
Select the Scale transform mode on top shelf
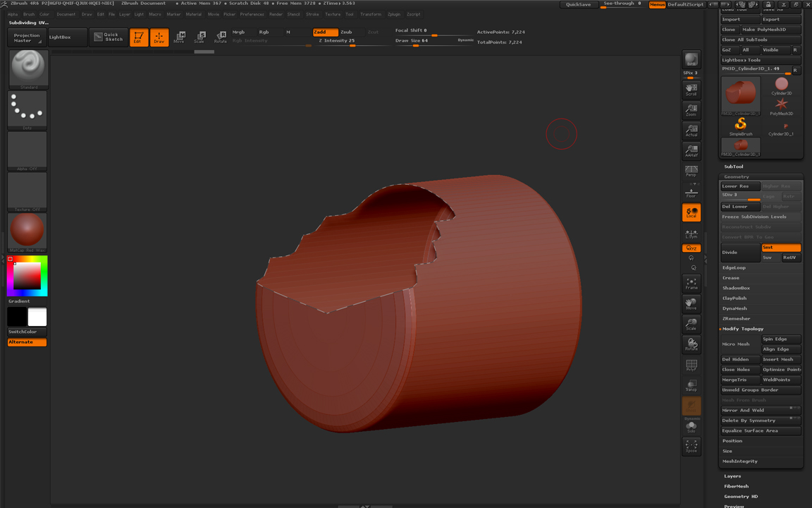pyautogui.click(x=199, y=37)
